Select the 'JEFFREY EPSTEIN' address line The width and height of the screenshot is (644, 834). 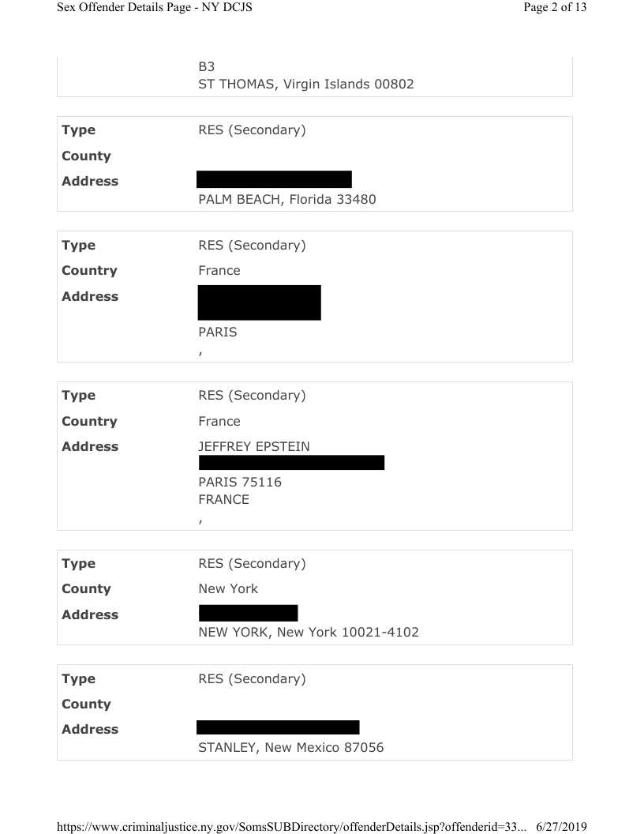click(254, 447)
